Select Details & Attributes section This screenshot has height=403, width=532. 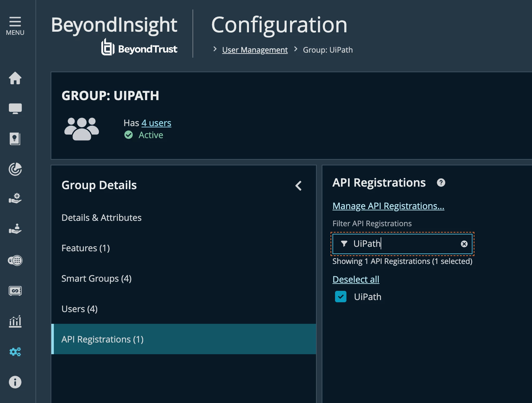[184, 218]
